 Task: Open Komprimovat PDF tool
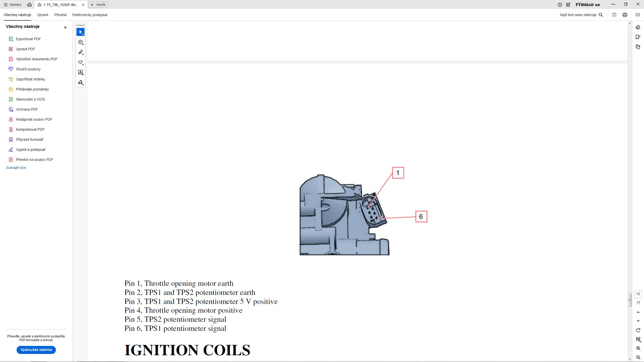[x=30, y=129]
